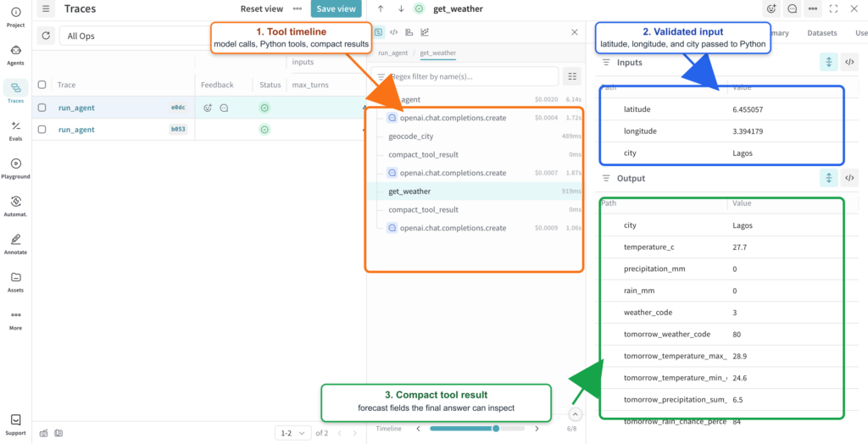Toggle code view for the Inputs section
This screenshot has width=868, height=444.
point(849,63)
